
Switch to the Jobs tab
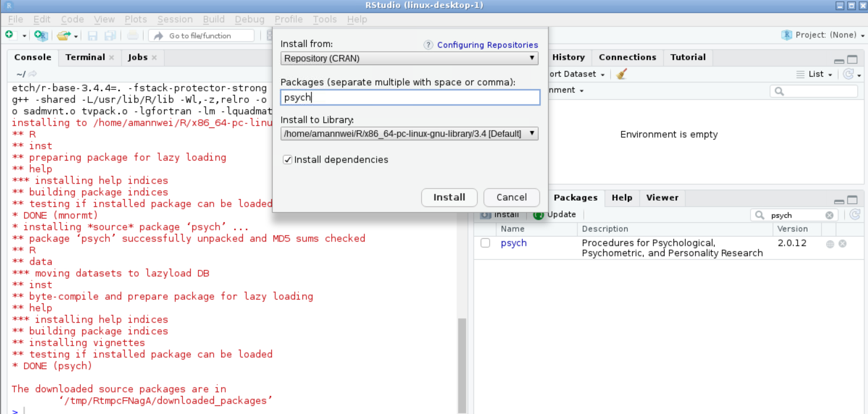point(138,57)
